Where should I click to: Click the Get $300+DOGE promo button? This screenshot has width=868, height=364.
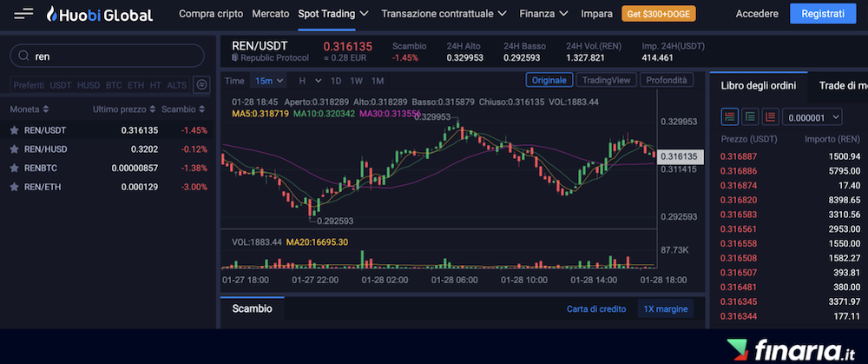659,14
